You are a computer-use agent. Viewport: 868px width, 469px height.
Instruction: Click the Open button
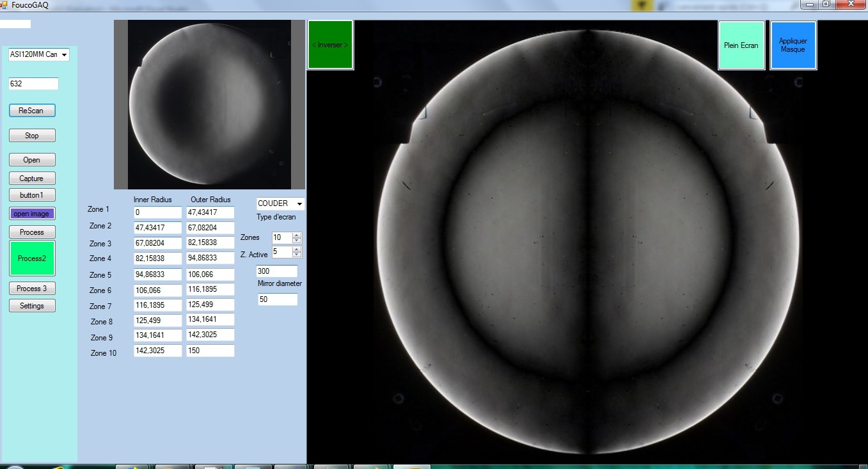[x=32, y=160]
